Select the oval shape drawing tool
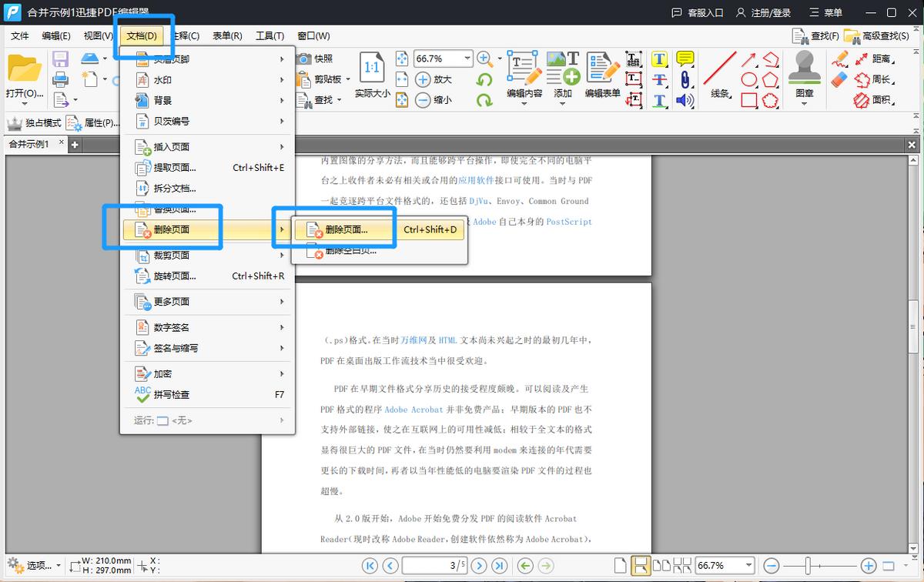The image size is (924, 582). pos(749,79)
